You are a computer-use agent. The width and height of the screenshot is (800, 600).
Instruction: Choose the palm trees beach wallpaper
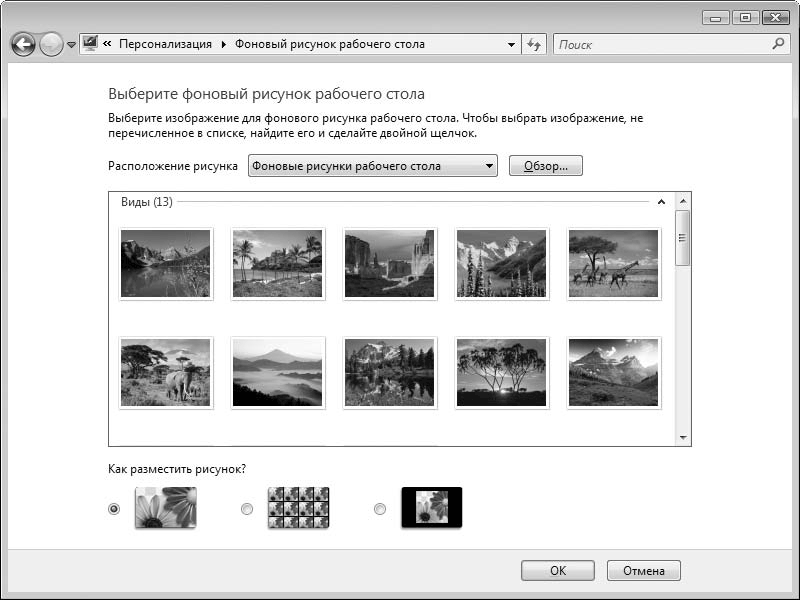pyautogui.click(x=278, y=263)
